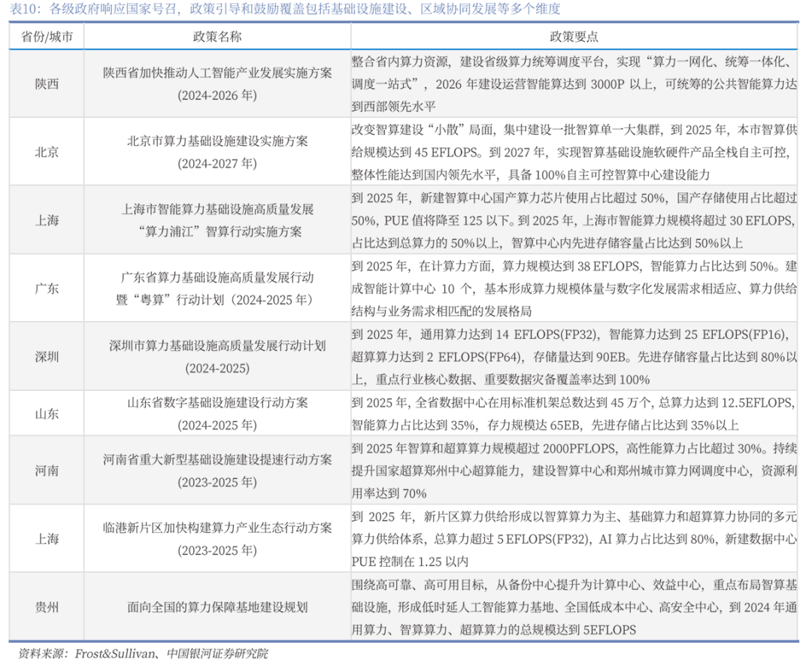812x660 pixels.
Task: Select policy name 北京市算力基础设施建设实施方案
Action: tap(217, 141)
